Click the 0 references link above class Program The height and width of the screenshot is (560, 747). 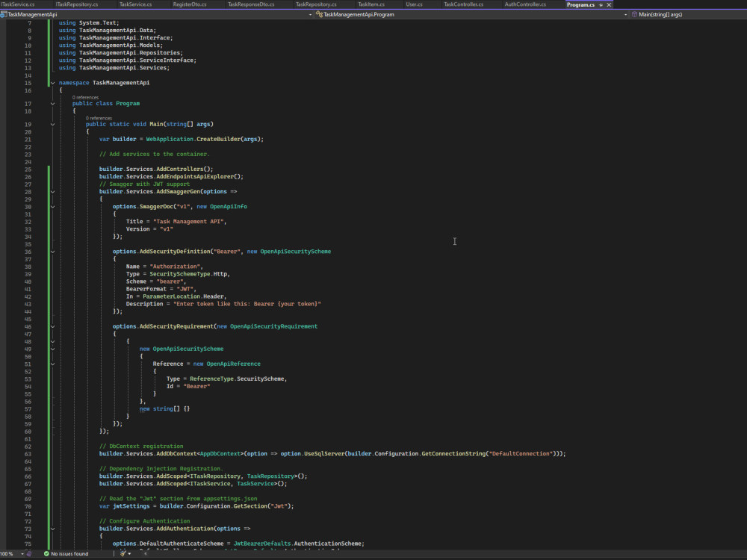click(x=85, y=97)
